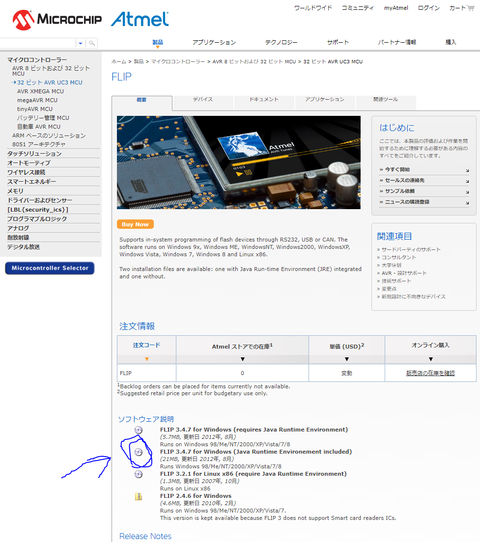Download icon for FLIP 3.2.1 Linux x86
This screenshot has height=542, width=480.
[x=138, y=474]
